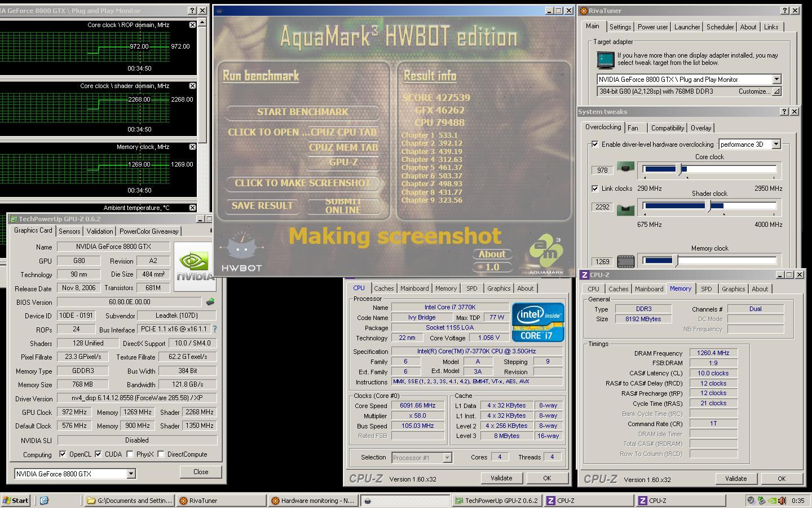The height and width of the screenshot is (508, 812).
Task: Open the Scheduler tab in RivaTuner
Action: coord(720,27)
